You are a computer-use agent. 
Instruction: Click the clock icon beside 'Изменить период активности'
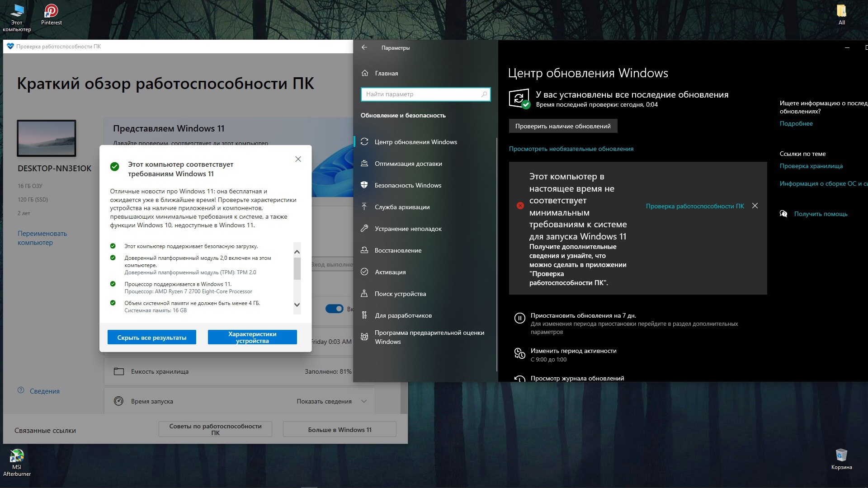(x=519, y=353)
